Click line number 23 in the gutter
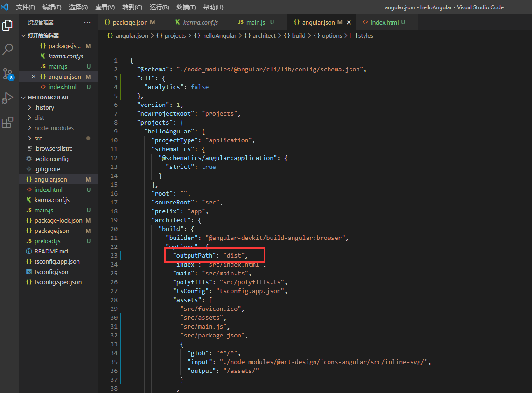532x393 pixels. click(114, 256)
